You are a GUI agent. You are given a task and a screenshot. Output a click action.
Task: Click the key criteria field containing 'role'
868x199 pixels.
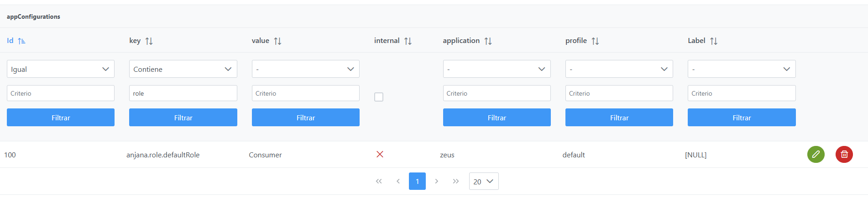[x=183, y=93]
